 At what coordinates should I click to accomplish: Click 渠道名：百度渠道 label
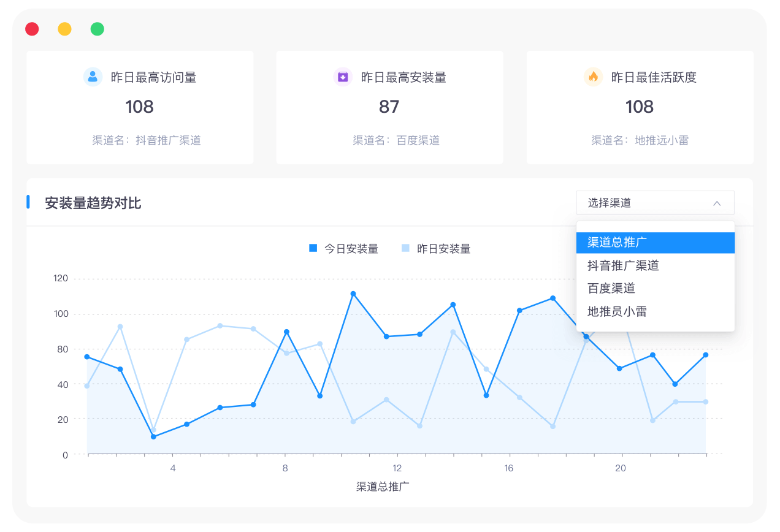pyautogui.click(x=396, y=140)
